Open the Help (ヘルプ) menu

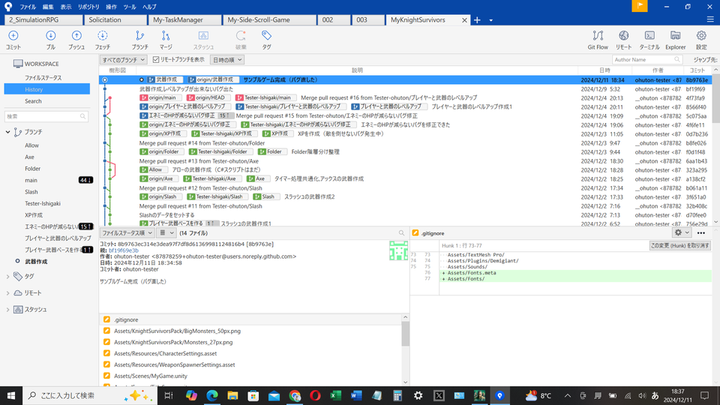pos(149,7)
